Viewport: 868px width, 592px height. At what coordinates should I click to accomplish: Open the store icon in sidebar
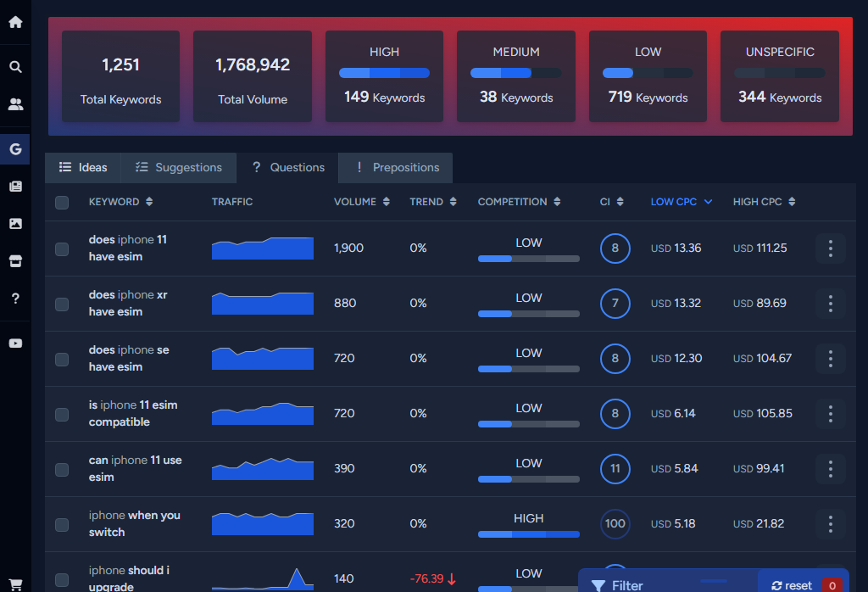point(15,261)
